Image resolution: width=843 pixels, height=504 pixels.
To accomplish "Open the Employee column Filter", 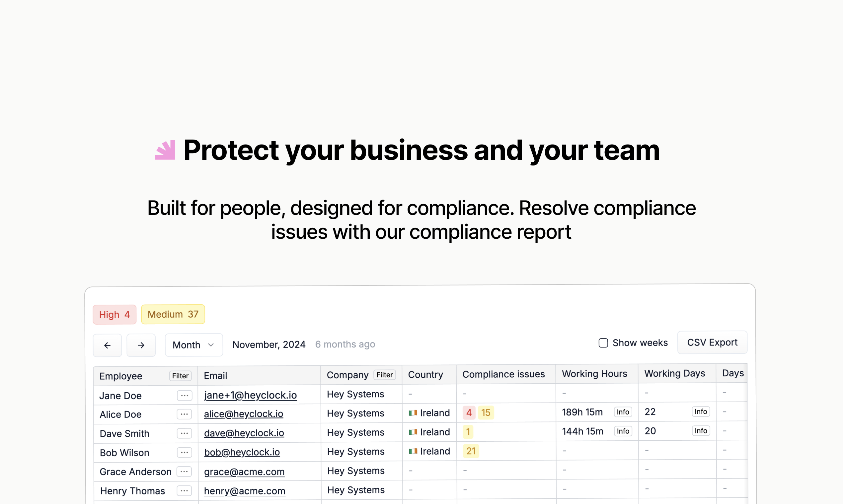I will 180,376.
